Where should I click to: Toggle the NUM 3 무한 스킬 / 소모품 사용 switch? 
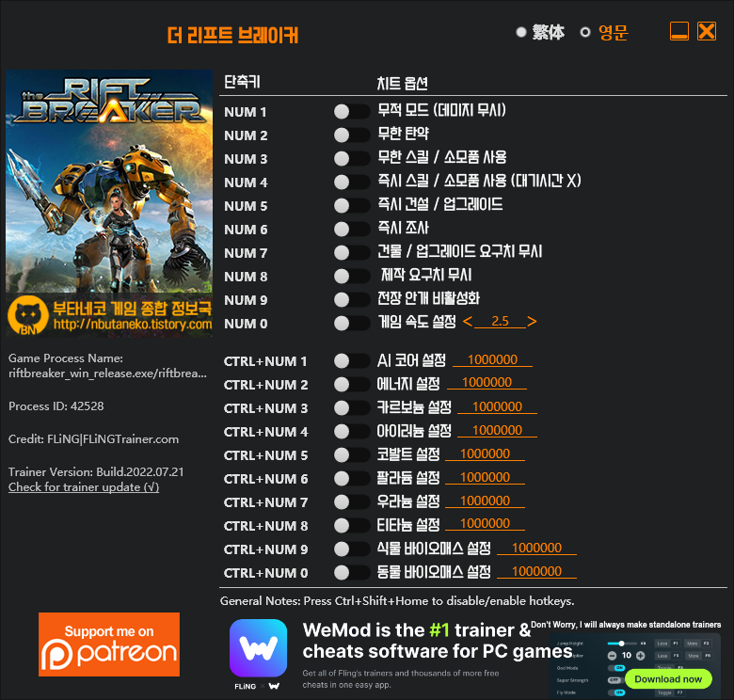tap(352, 159)
